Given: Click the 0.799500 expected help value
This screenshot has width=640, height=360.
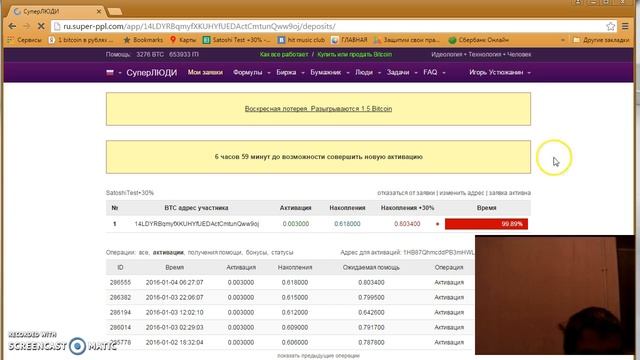Looking at the screenshot, I should pos(371,298).
